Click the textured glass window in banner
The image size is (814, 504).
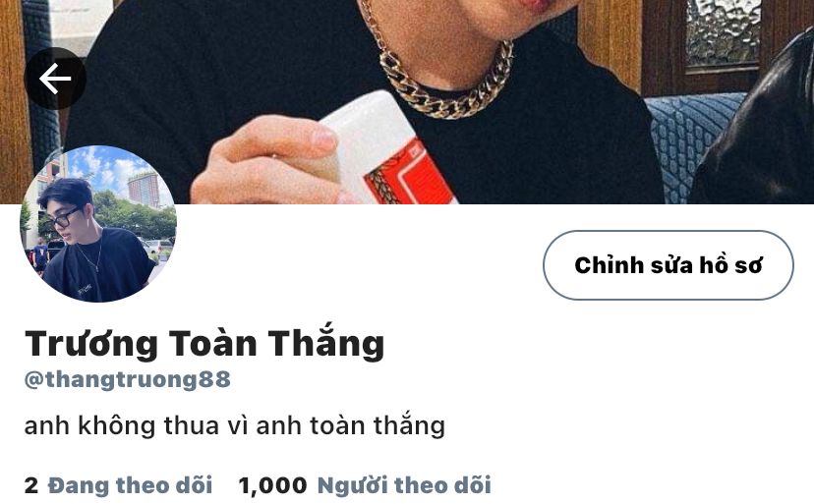tap(724, 33)
